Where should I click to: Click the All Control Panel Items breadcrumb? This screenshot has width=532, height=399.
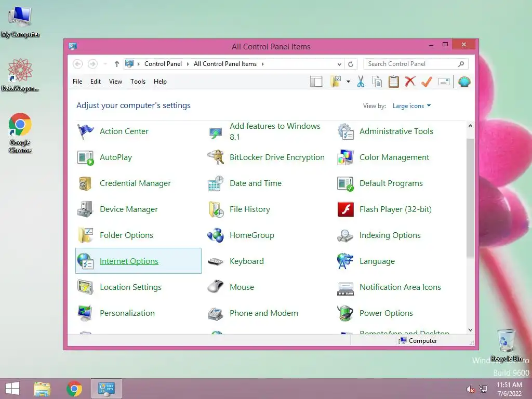click(225, 64)
